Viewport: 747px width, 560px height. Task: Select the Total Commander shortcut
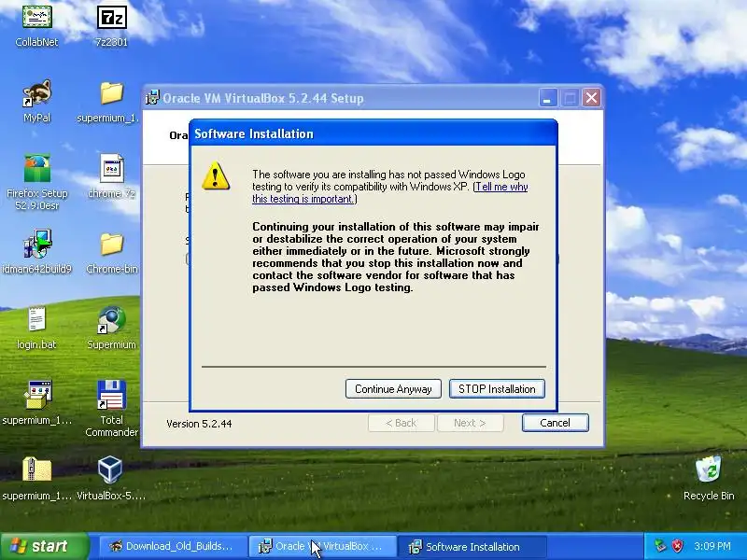111,394
